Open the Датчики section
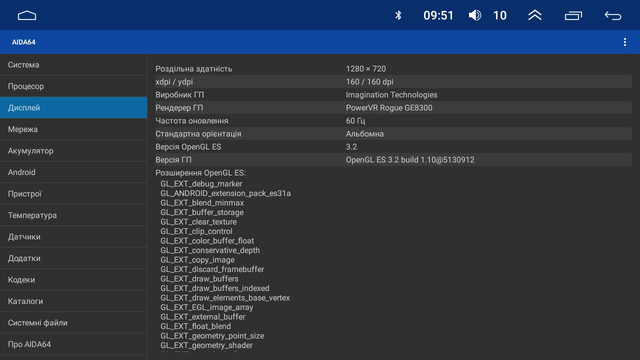Viewport: 640px width, 360px height. click(73, 237)
